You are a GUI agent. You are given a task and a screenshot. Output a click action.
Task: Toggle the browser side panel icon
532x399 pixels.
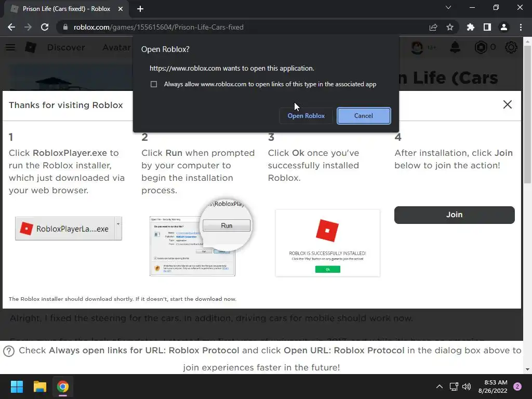tap(487, 27)
